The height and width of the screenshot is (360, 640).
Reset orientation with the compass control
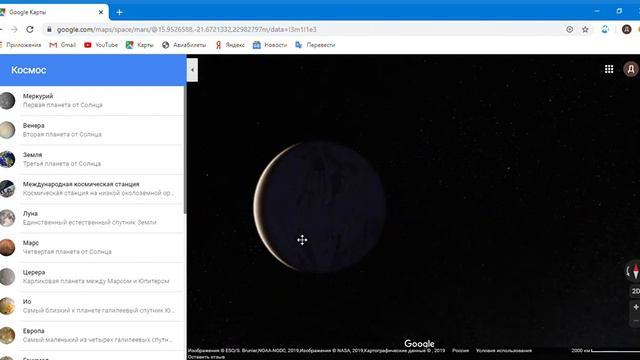634,271
